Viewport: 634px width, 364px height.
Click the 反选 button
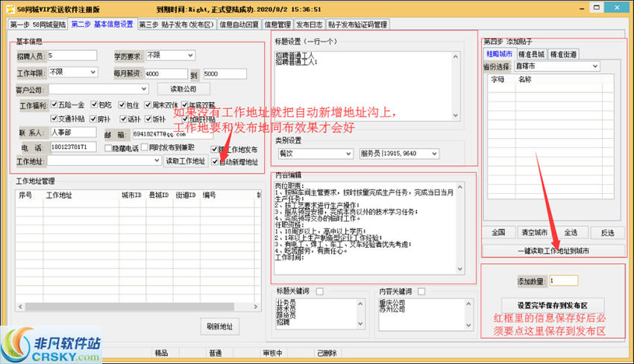(x=607, y=233)
